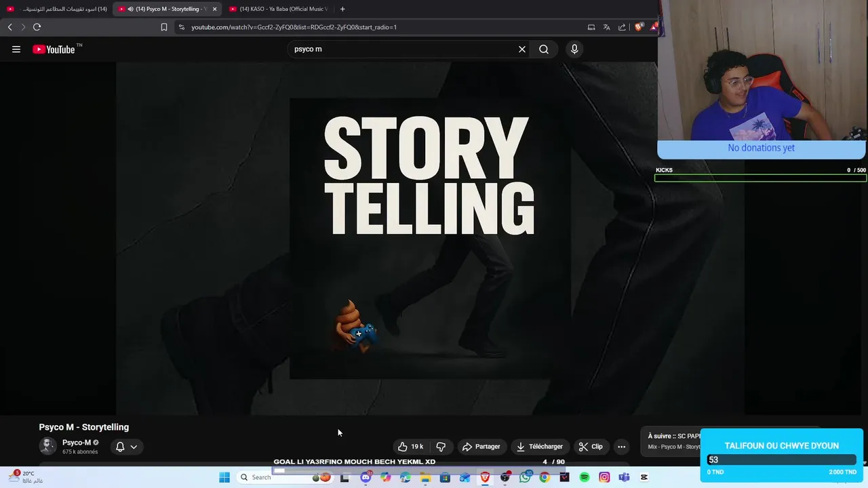This screenshot has width=868, height=488.
Task: Open Spotify from the taskbar
Action: (585, 477)
